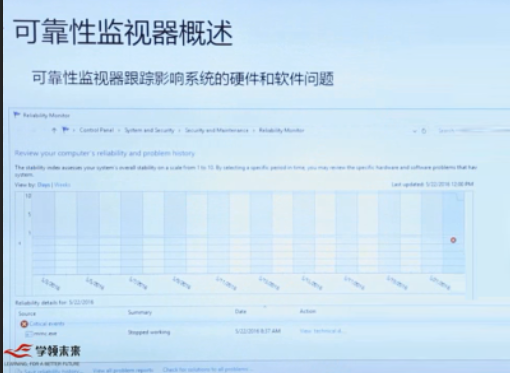Select the rightmost highlighted day column in chart
The image size is (510, 373).
[x=454, y=233]
